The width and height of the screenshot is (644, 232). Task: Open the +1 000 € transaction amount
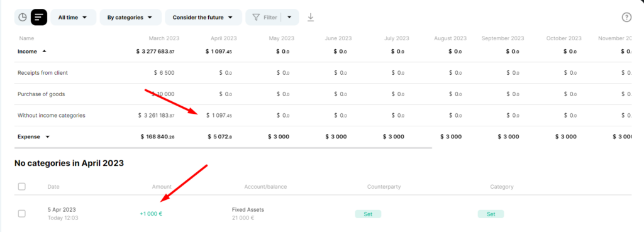[151, 214]
